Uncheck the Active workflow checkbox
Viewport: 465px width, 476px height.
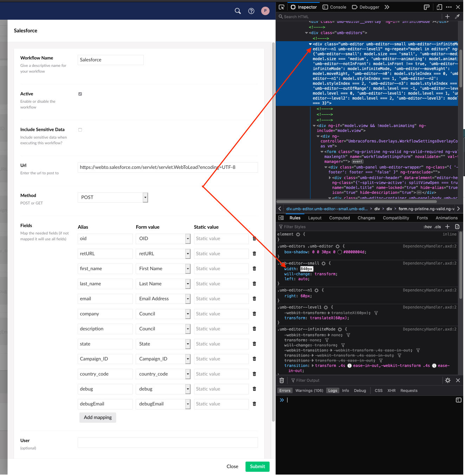(80, 94)
